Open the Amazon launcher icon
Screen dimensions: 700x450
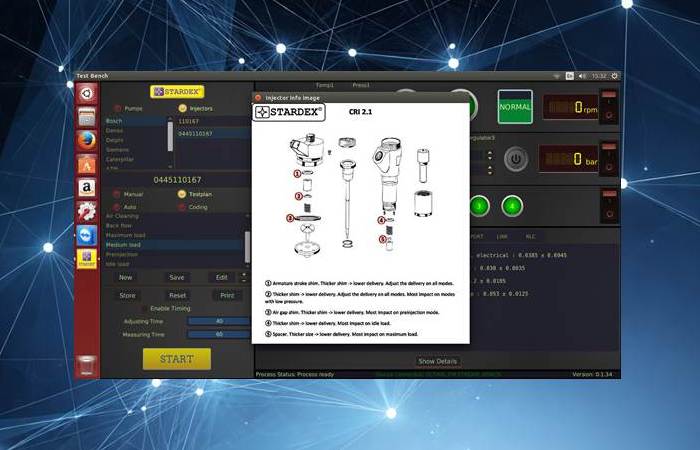(x=86, y=187)
